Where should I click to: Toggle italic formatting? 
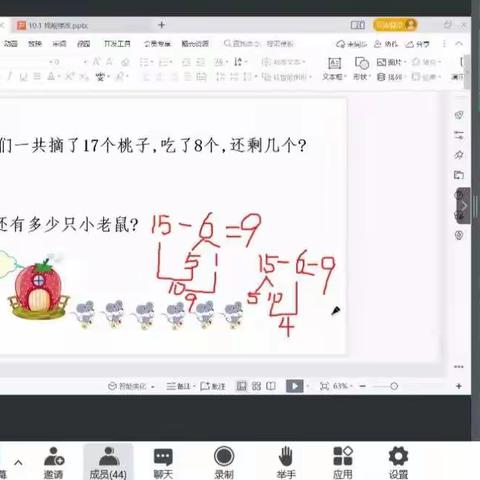[x=9, y=77]
